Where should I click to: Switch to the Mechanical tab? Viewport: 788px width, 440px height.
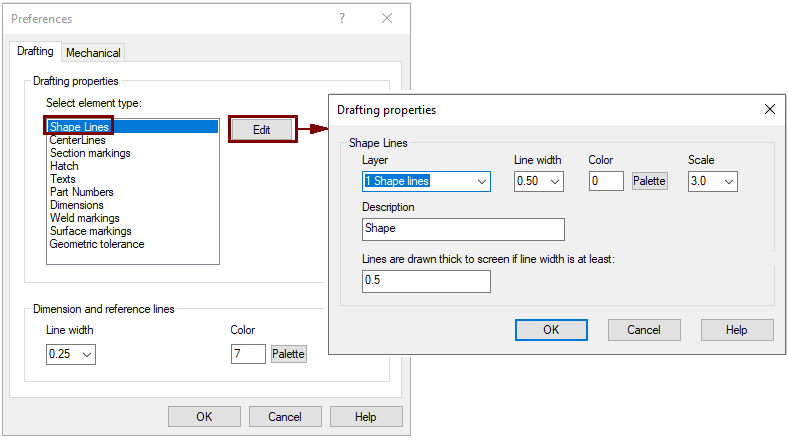(x=93, y=53)
